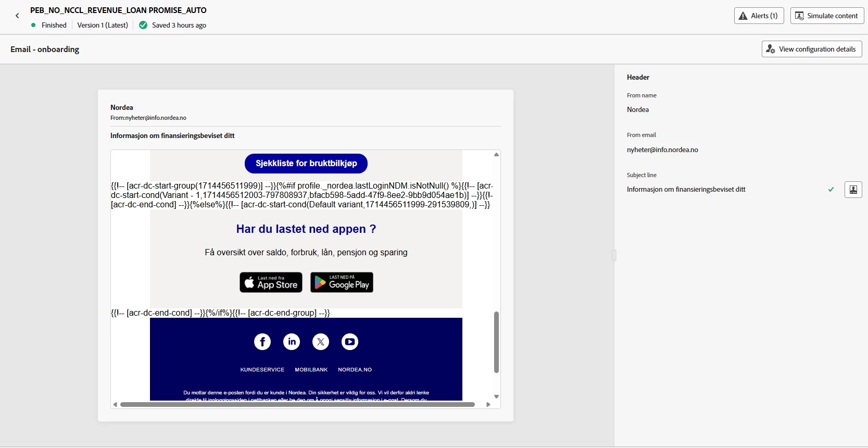Click the Subject line field text
The width and height of the screenshot is (868, 448).
click(x=686, y=190)
